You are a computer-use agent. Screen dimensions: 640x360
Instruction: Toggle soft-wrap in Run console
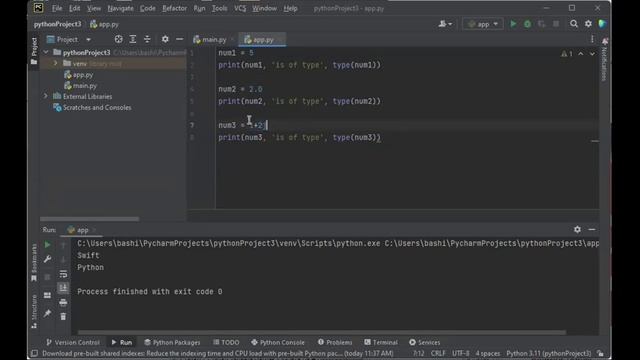[63, 274]
